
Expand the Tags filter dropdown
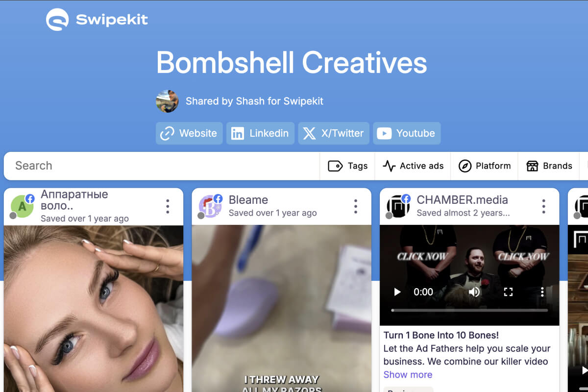tap(347, 166)
